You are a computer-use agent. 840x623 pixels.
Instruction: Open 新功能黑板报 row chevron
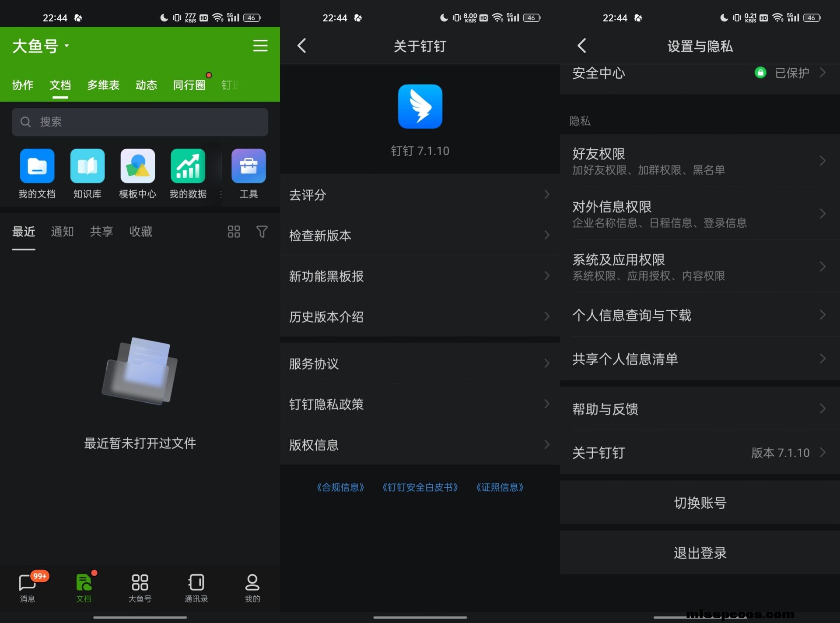click(547, 276)
